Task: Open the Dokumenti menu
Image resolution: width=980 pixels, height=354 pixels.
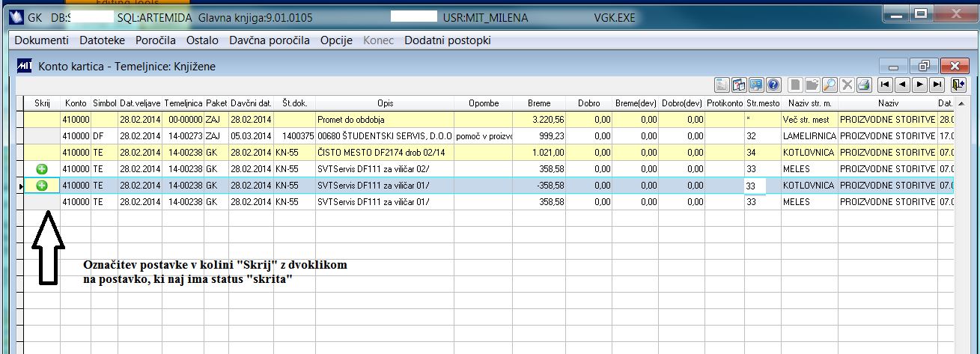Action: click(42, 40)
